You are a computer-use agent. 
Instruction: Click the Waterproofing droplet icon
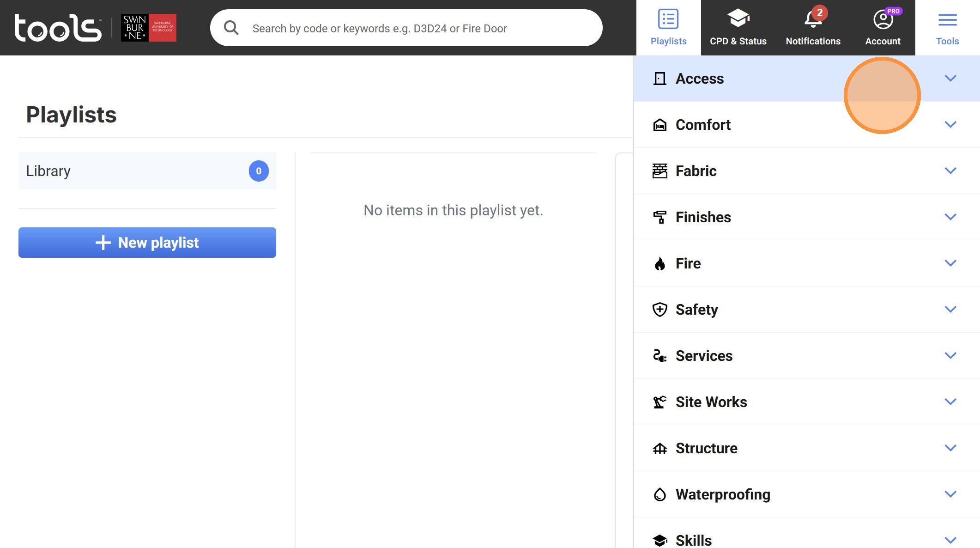tap(660, 494)
